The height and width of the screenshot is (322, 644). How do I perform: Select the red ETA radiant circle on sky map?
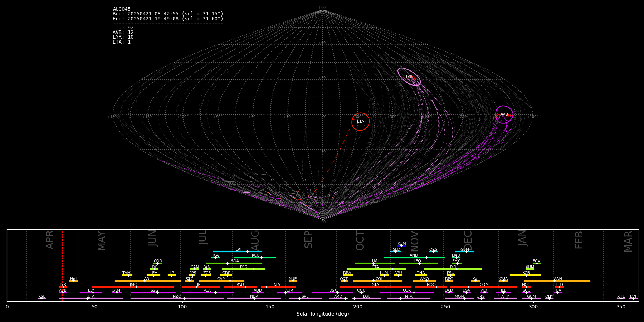click(x=360, y=122)
